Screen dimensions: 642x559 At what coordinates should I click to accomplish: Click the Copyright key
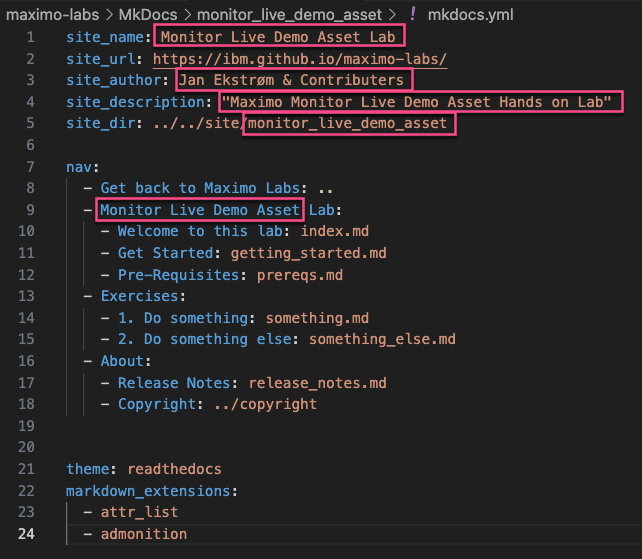pyautogui.click(x=157, y=404)
